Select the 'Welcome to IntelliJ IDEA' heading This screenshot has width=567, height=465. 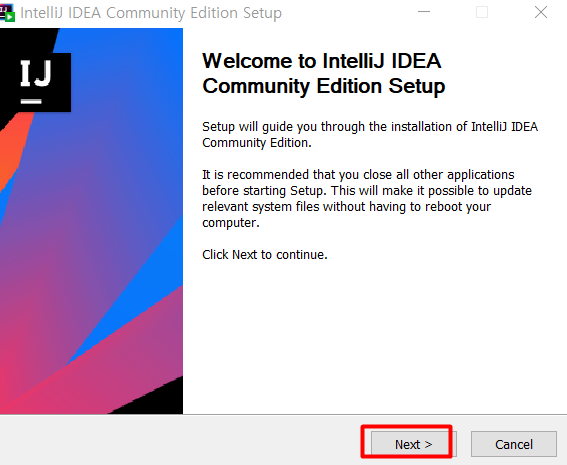(324, 73)
